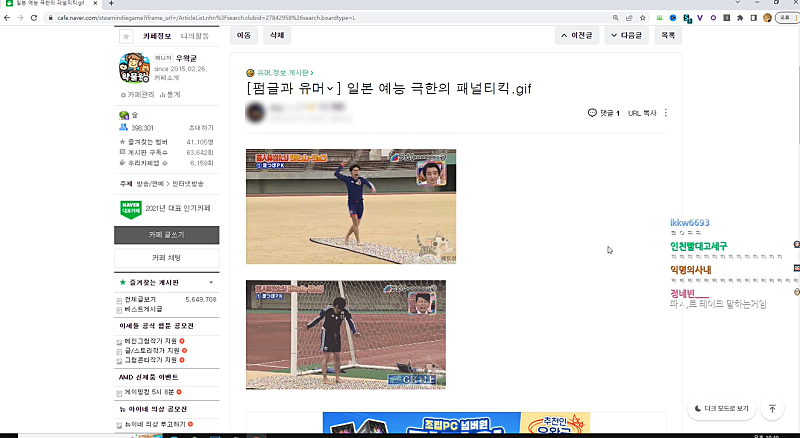Open the three-dot more options menu on the post
The image size is (800, 438).
tap(666, 113)
